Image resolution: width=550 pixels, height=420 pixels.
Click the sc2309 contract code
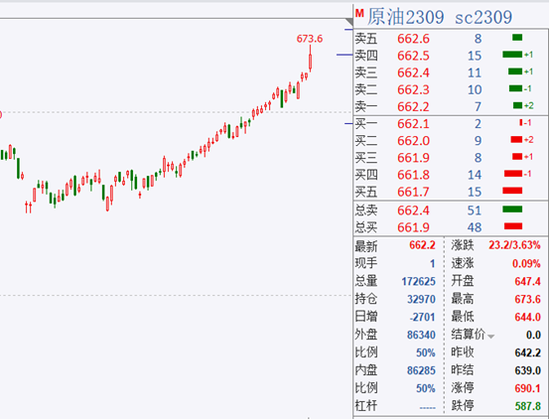tap(483, 17)
